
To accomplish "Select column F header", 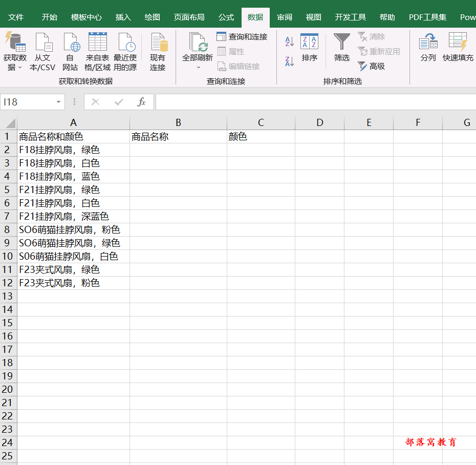I will [418, 123].
